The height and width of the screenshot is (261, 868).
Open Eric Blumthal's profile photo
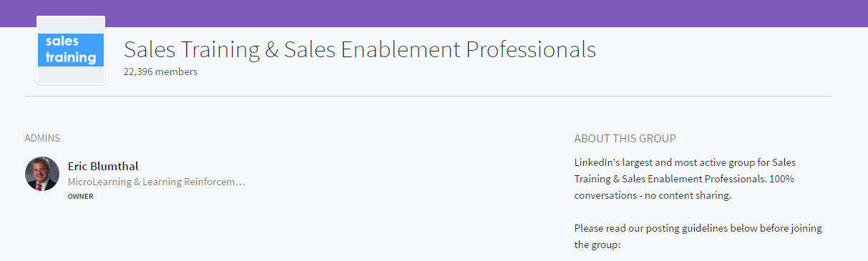[42, 174]
